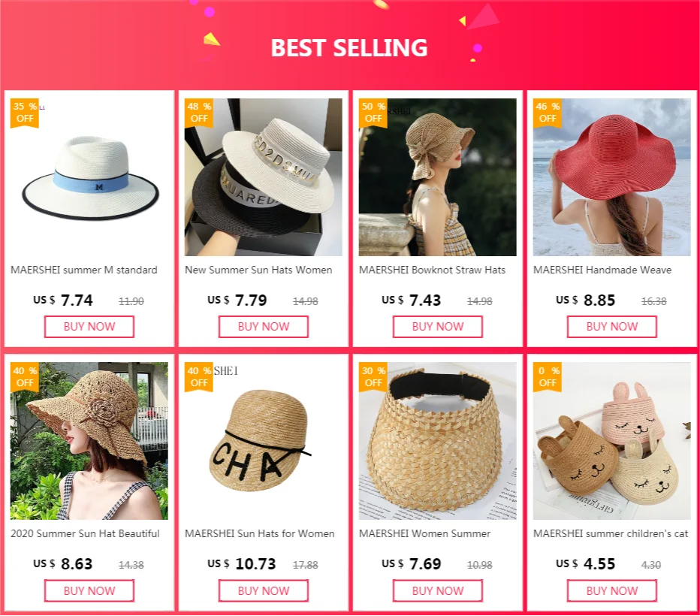Open MAERSHEI Handmade Weave title link
The width and height of the screenshot is (700, 616).
coord(602,270)
